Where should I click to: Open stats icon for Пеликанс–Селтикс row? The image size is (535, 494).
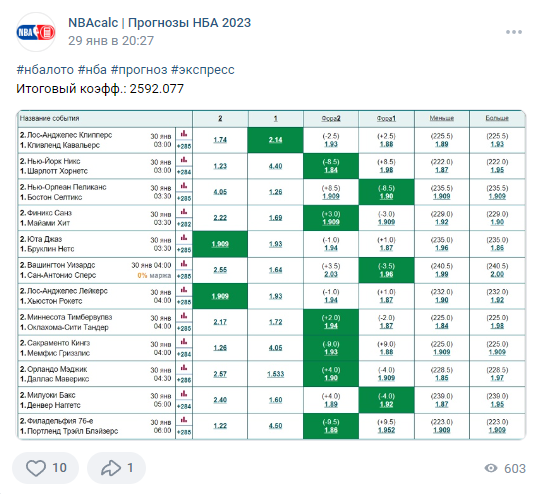(x=184, y=186)
